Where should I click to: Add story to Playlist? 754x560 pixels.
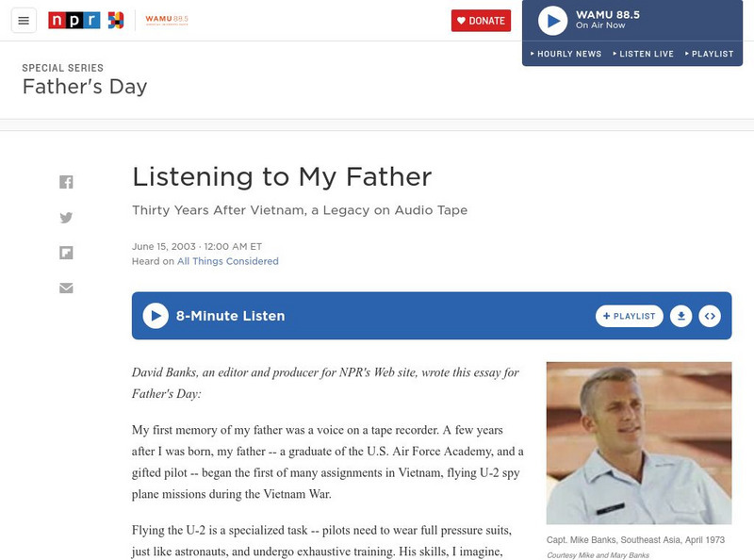630,316
